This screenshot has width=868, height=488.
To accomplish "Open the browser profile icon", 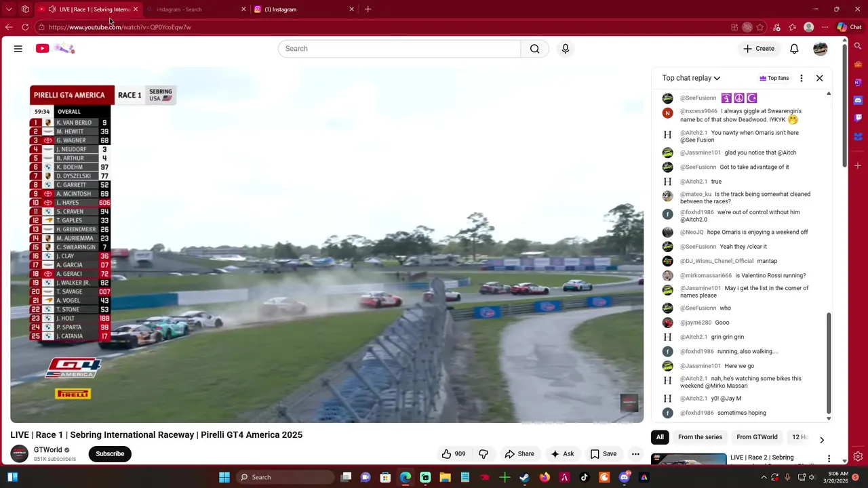I will [808, 27].
